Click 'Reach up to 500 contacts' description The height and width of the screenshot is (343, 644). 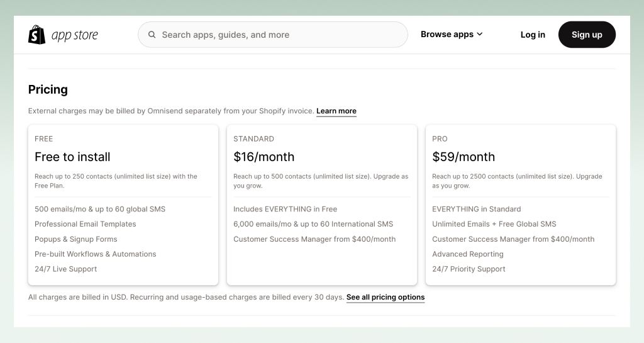tap(321, 181)
